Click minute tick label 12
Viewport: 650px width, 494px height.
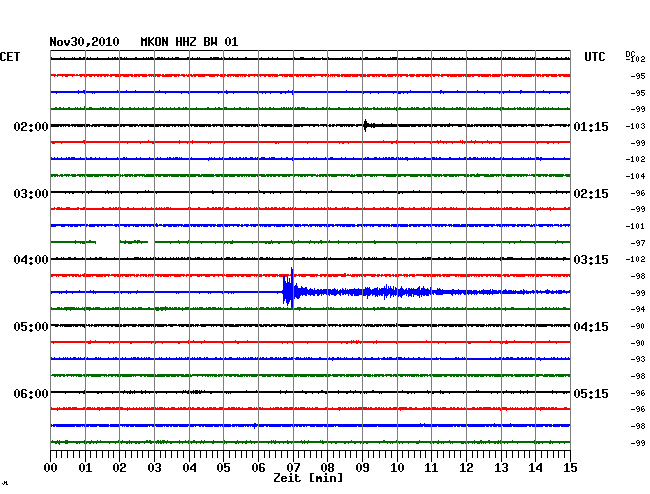[466, 468]
